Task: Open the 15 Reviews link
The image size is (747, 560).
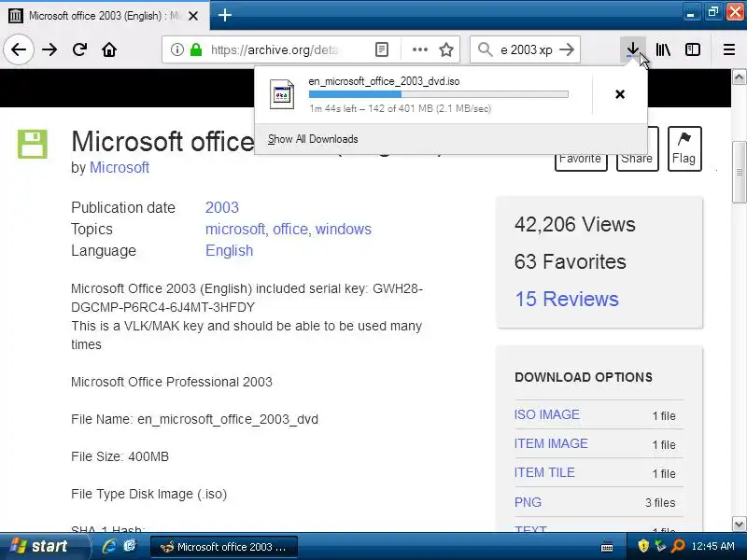Action: pos(567,299)
